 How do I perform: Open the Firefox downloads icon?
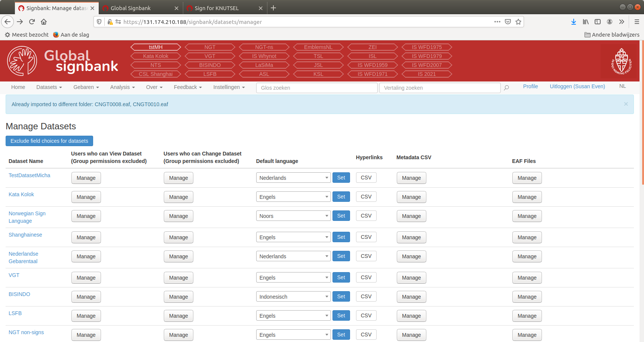574,22
